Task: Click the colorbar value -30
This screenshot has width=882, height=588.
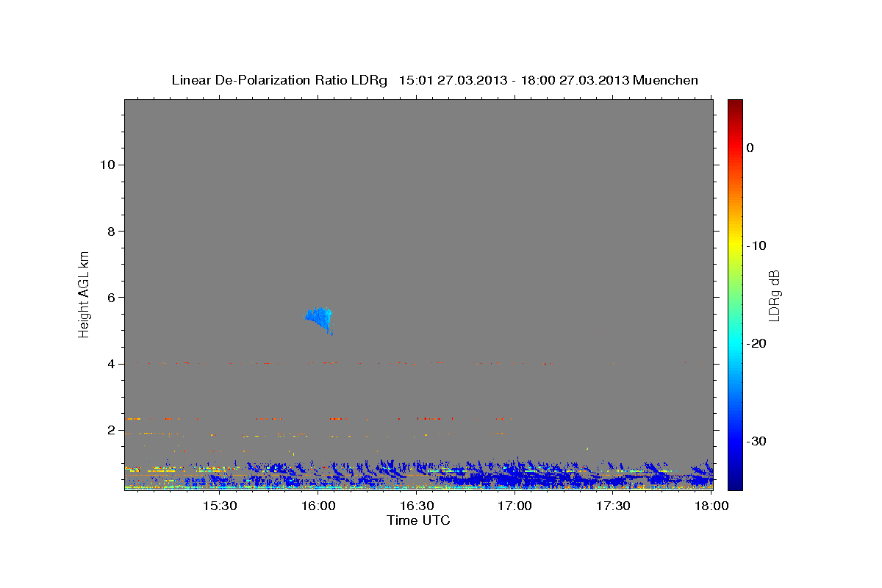Action: pos(756,441)
